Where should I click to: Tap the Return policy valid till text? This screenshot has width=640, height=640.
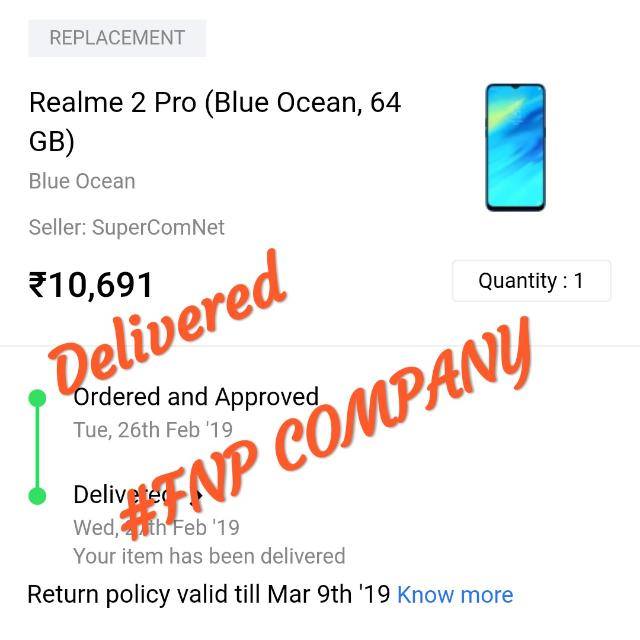(x=209, y=595)
